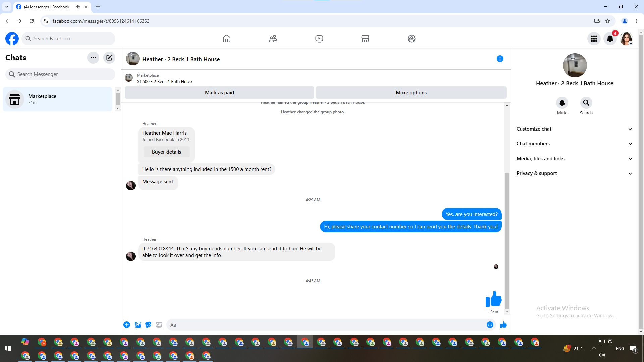Open the Friends icon in top navigation
644x362 pixels.
(273, 39)
